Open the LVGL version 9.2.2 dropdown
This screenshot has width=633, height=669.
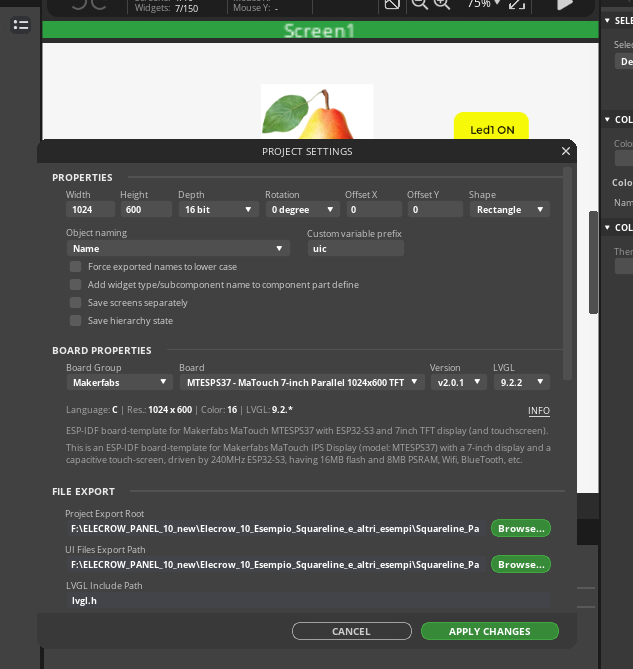(521, 382)
